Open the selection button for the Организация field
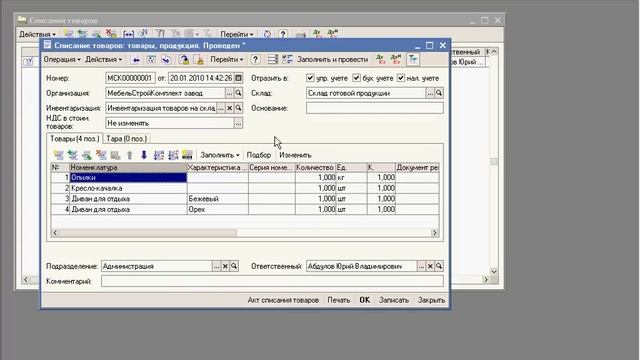 coord(229,93)
